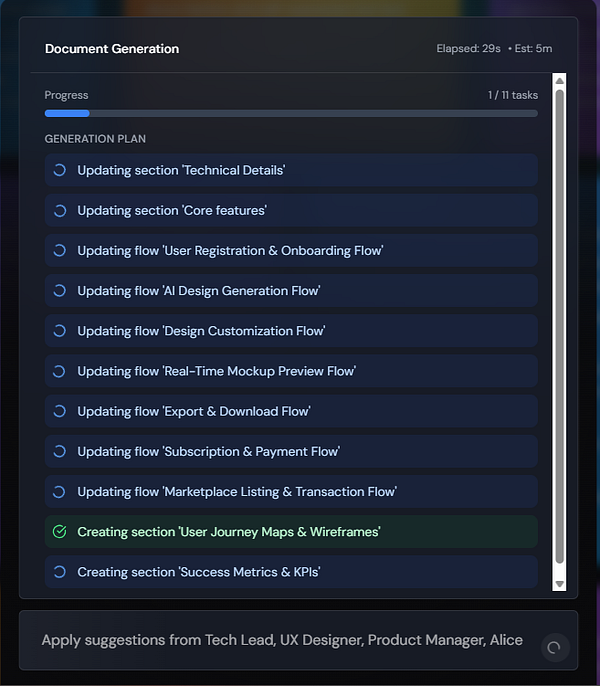Screen dimensions: 600x686
Task: Select the 'Marketplace Listing & Transaction Flow' task row
Action: (x=291, y=492)
